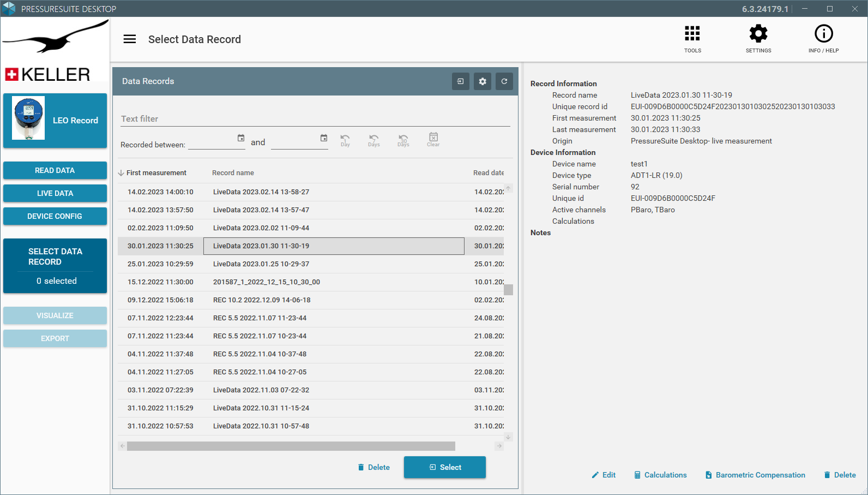Click Delete in the record information panel
Screen dimensions: 868x495
pos(840,475)
